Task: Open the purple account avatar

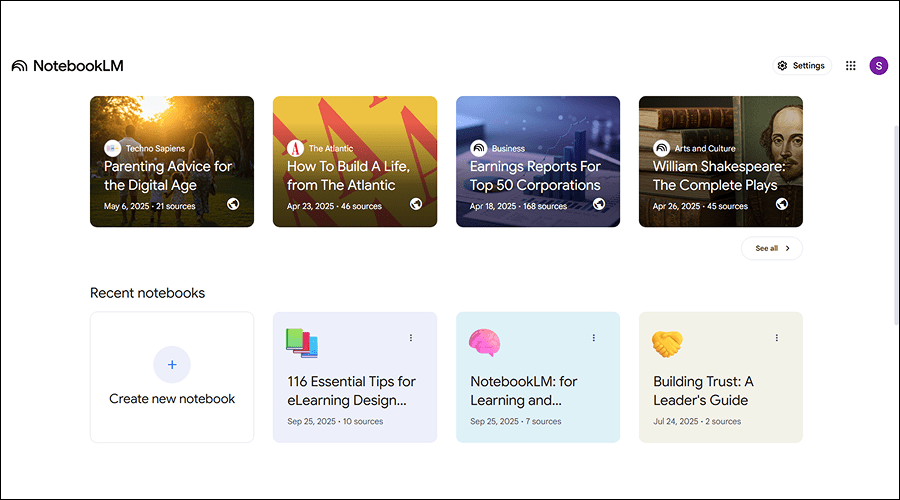Action: pyautogui.click(x=878, y=66)
